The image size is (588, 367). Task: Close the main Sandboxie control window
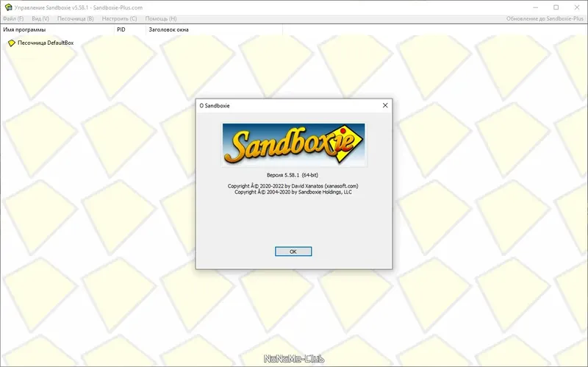point(577,7)
